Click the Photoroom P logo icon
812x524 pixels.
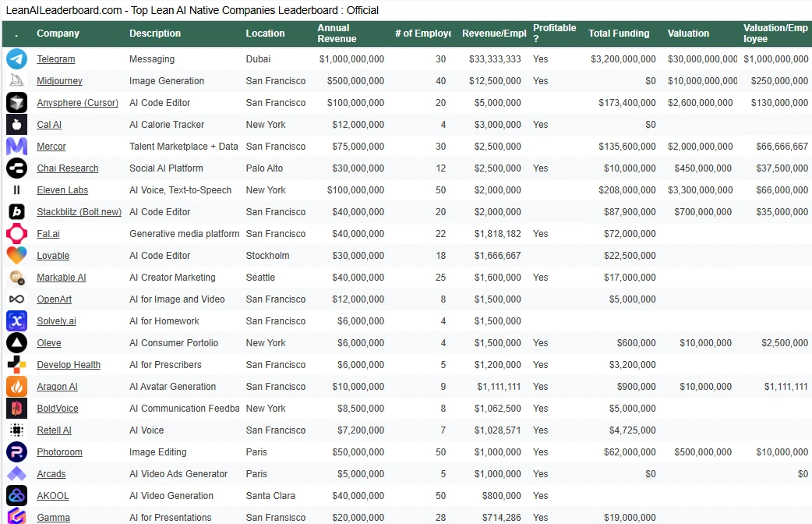[16, 452]
